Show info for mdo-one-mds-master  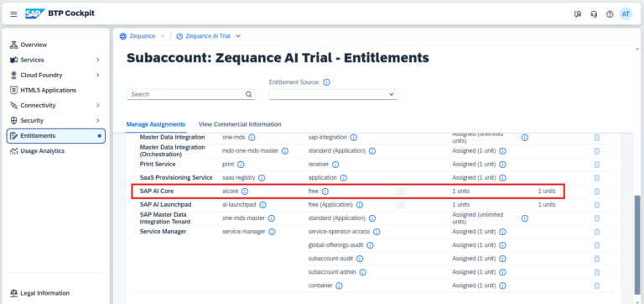click(x=284, y=151)
